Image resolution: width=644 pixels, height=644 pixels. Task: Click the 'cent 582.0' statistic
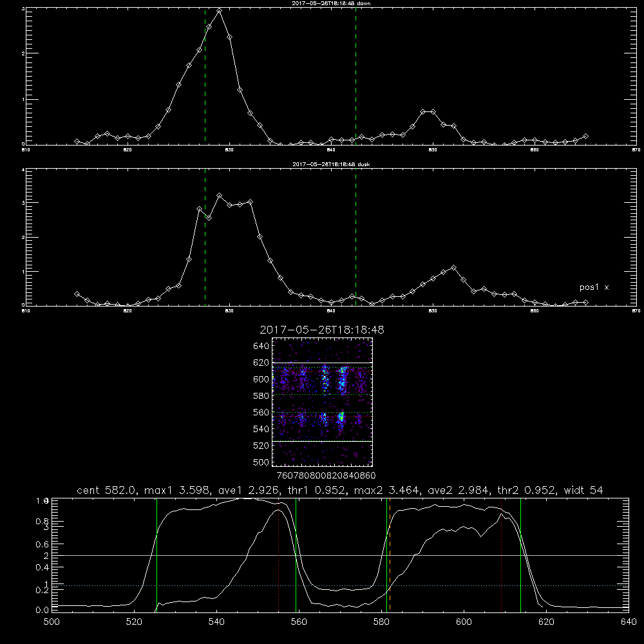pos(107,490)
